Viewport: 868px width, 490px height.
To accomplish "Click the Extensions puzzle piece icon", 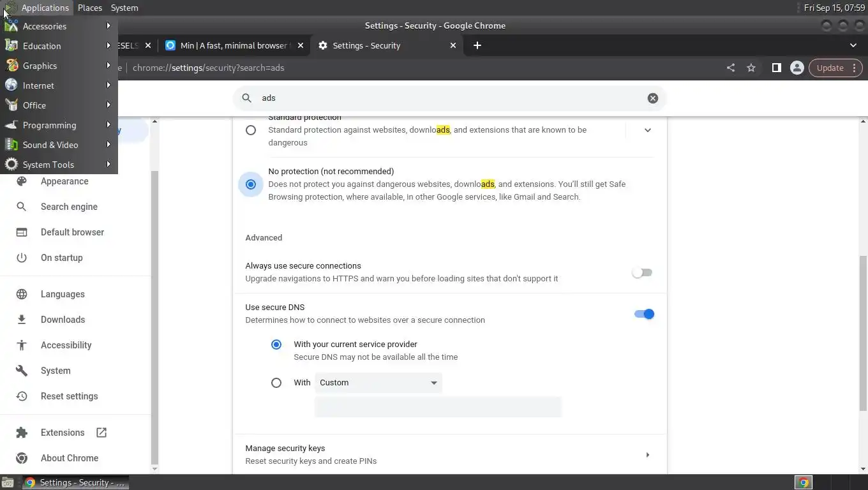I will tap(22, 433).
